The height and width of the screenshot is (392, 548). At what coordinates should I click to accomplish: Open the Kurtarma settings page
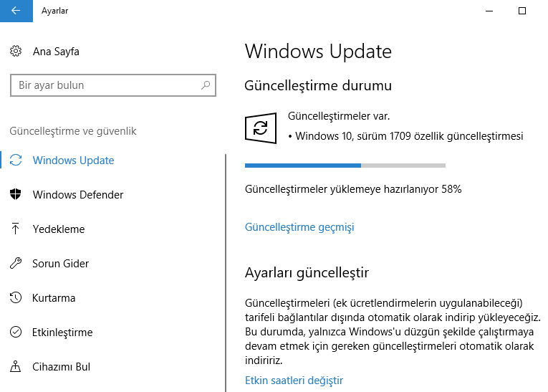pos(54,298)
